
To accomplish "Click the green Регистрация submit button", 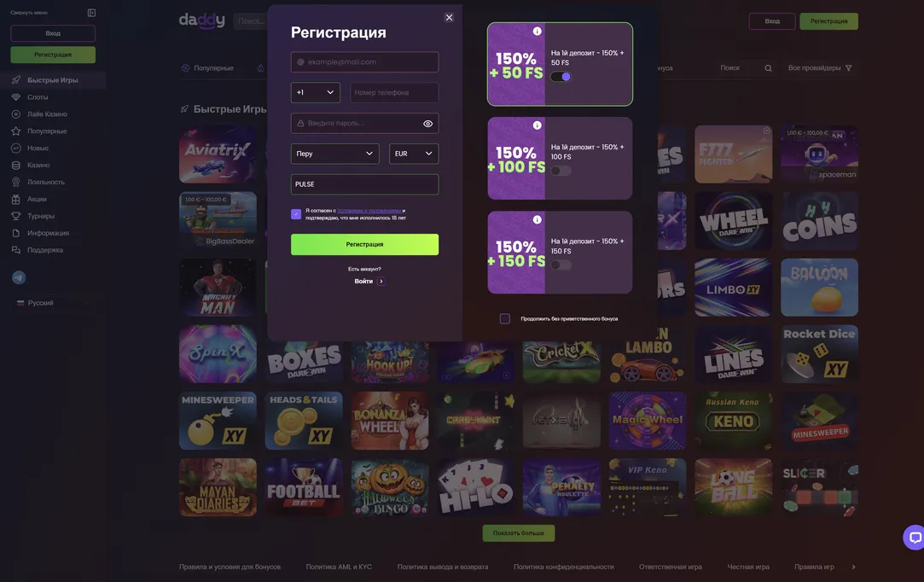I will tap(365, 244).
